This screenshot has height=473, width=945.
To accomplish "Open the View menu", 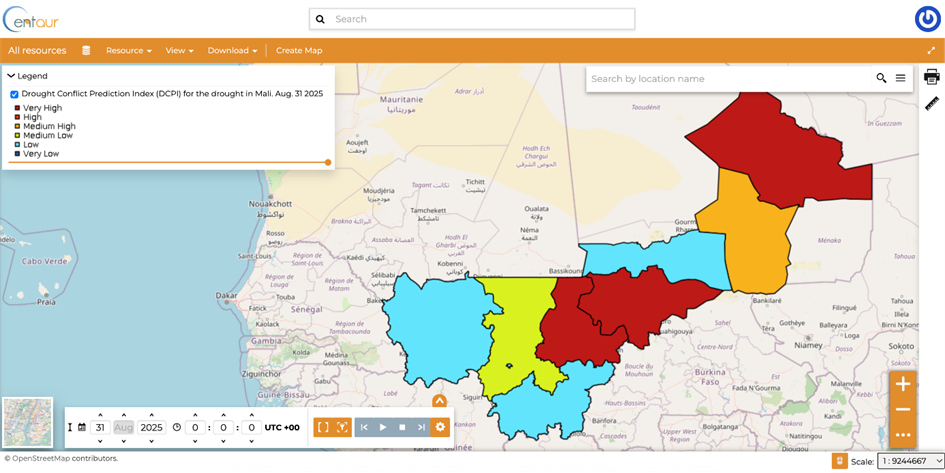I will (x=179, y=50).
